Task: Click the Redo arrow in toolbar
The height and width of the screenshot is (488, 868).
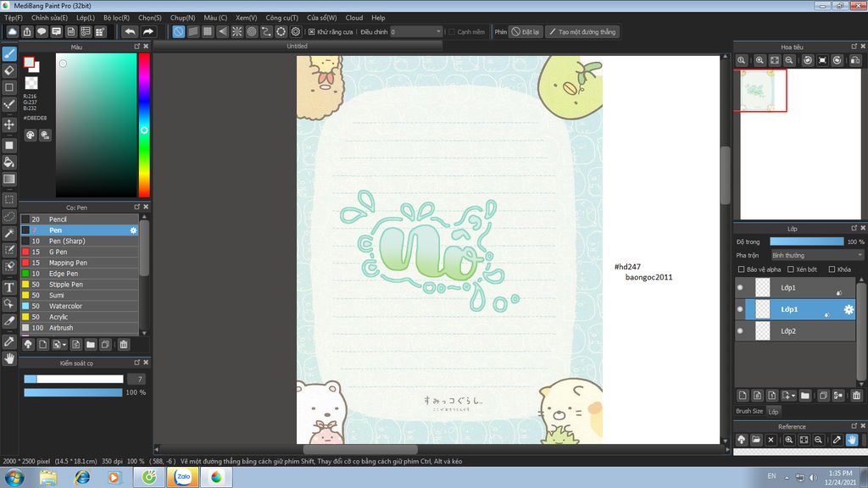Action: coord(147,31)
